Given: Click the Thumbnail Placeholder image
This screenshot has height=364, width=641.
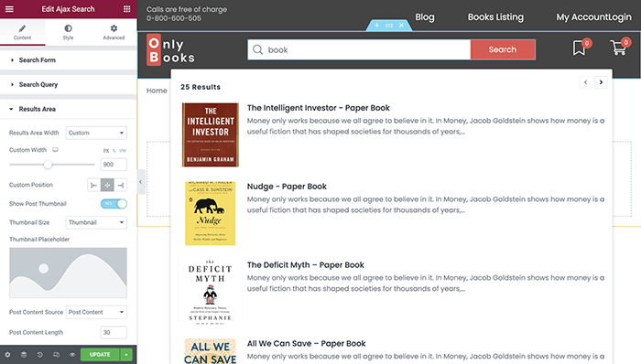Looking at the screenshot, I should pyautogui.click(x=68, y=273).
